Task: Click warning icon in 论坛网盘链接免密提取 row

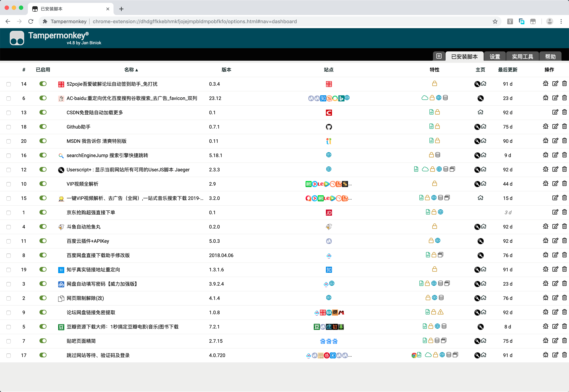Action: (x=440, y=312)
